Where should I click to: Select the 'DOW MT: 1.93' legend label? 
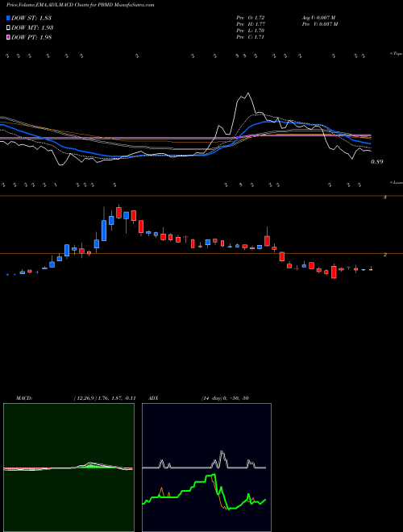tap(32, 28)
